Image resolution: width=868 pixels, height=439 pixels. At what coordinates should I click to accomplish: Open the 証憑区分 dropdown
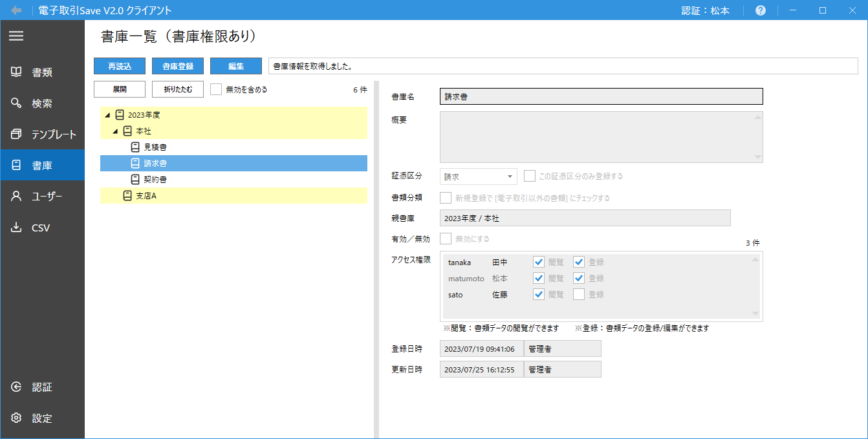(x=478, y=177)
